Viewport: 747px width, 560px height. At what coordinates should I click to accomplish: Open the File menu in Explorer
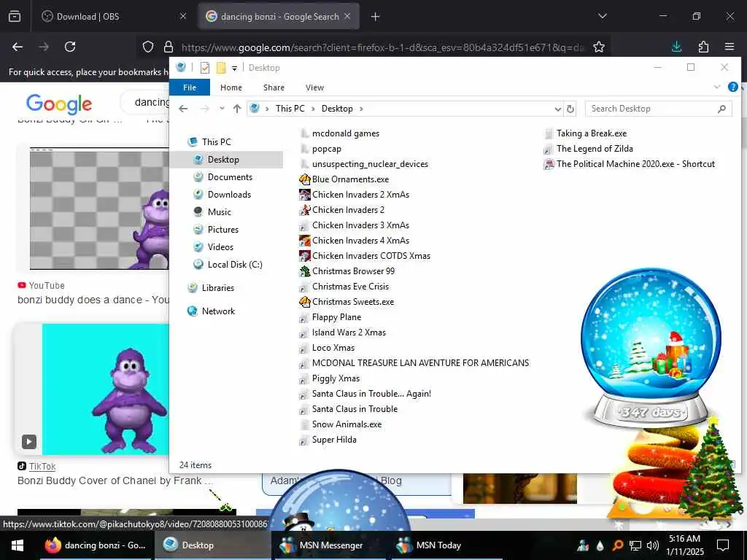pyautogui.click(x=190, y=87)
